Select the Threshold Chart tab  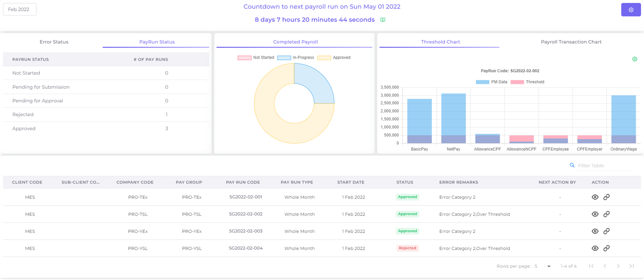440,42
